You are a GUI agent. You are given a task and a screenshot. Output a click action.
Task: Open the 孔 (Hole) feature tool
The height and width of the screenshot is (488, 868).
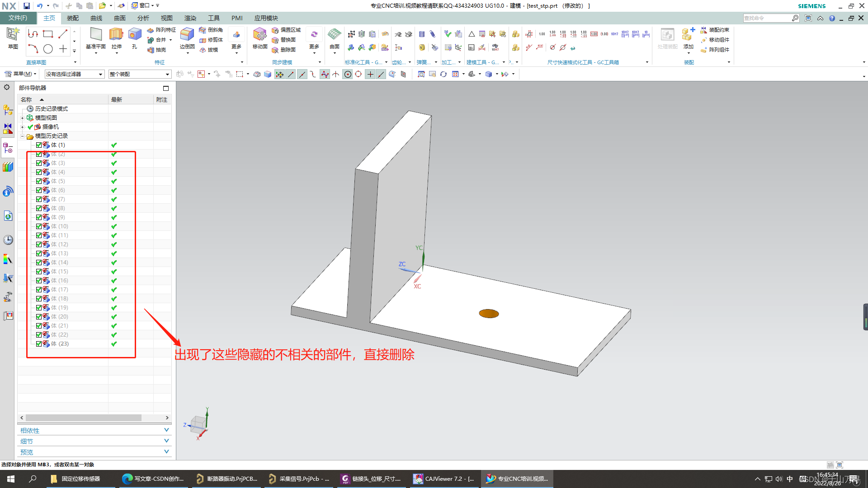[x=134, y=35]
